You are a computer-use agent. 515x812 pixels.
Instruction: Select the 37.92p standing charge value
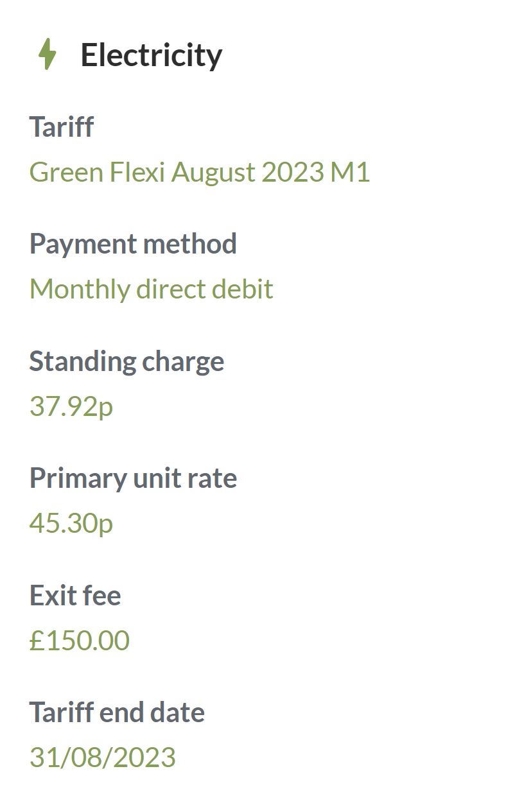[x=71, y=406]
